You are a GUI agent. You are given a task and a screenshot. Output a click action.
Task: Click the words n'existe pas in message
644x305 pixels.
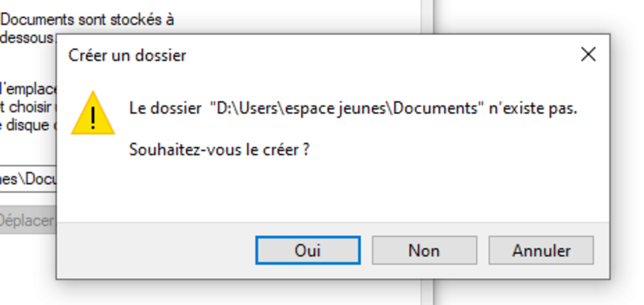[533, 108]
